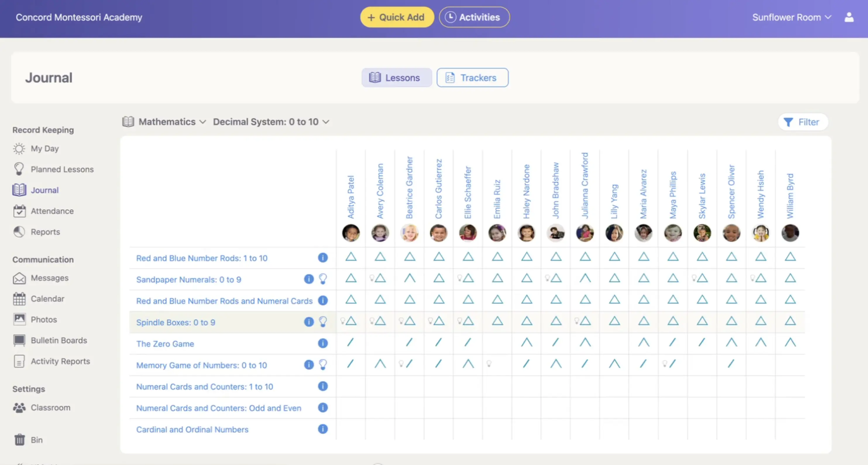The height and width of the screenshot is (465, 868).
Task: Go to the Attendance page
Action: pyautogui.click(x=52, y=211)
